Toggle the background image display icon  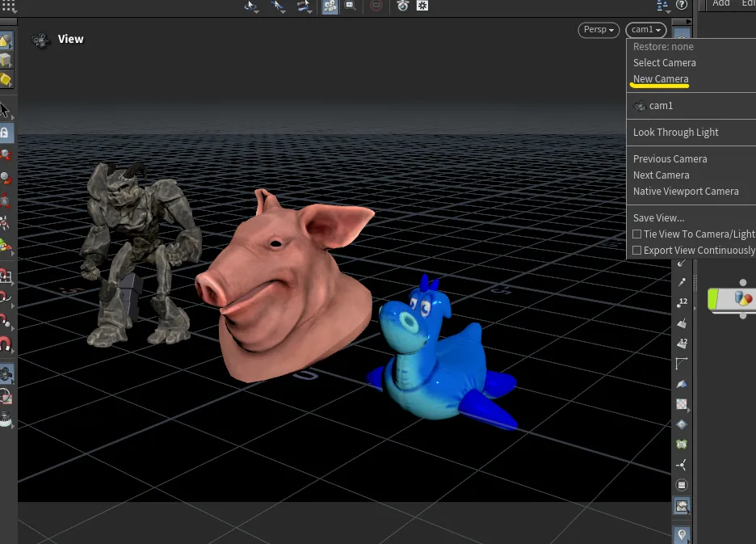[x=682, y=506]
